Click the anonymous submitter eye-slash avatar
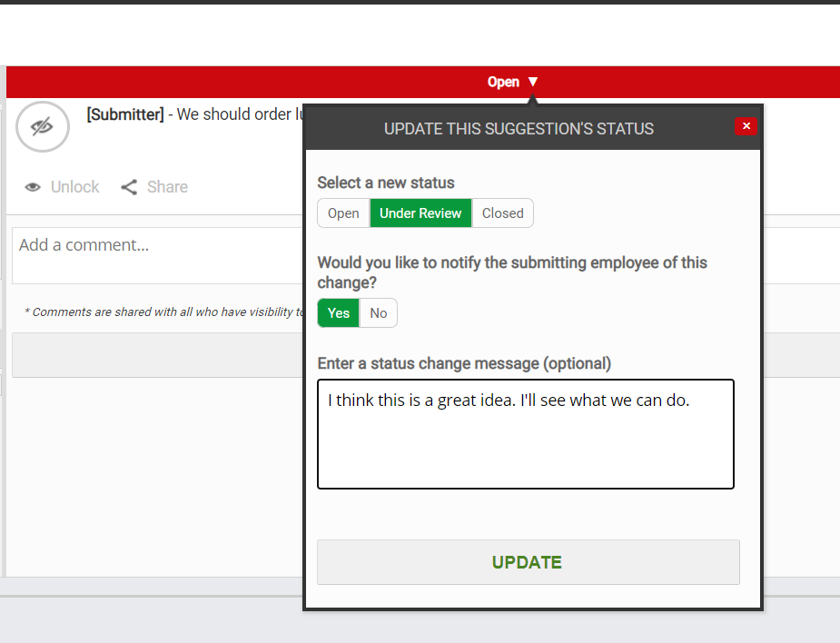 [42, 126]
